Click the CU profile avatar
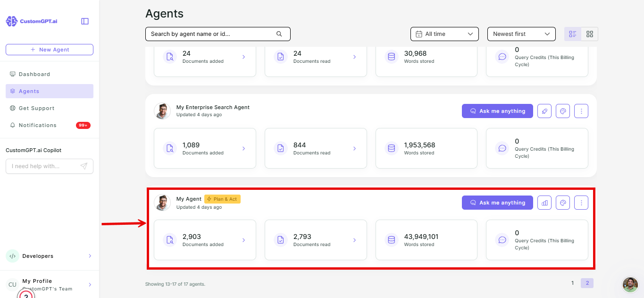Screen dimensions: 644x298 12,285
